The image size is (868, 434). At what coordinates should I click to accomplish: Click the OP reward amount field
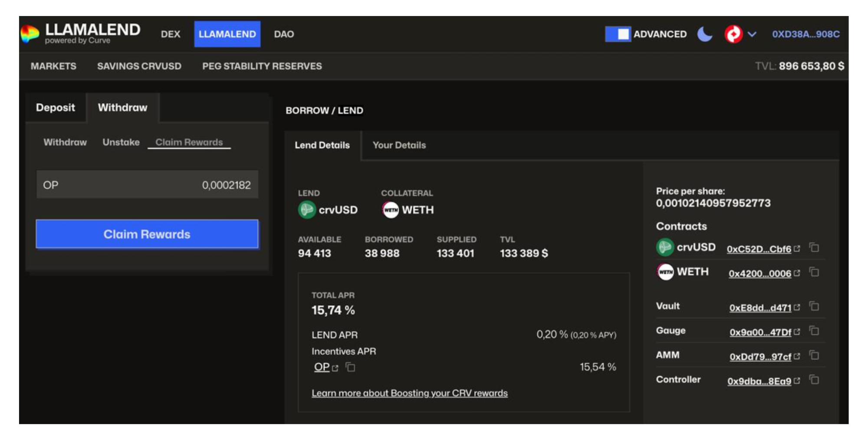click(147, 185)
